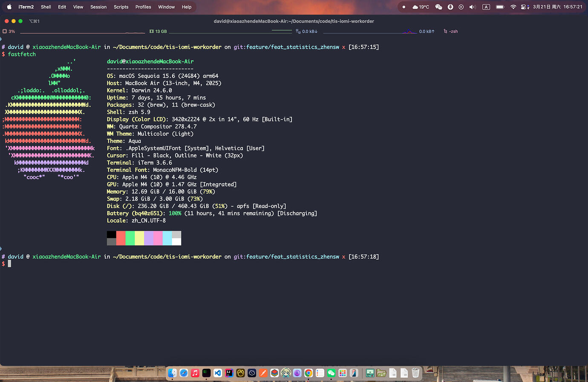The image size is (588, 382).
Task: Open the Window menu
Action: 167,7
